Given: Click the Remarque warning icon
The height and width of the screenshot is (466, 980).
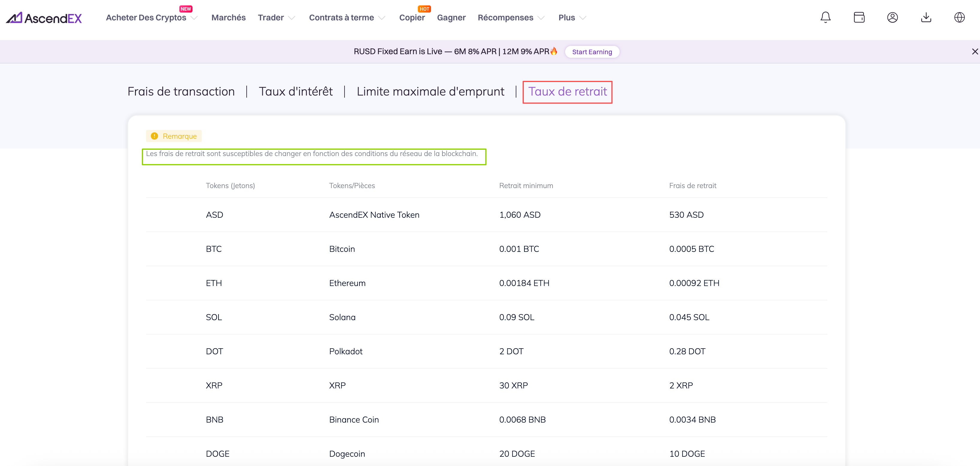Looking at the screenshot, I should coord(154,136).
